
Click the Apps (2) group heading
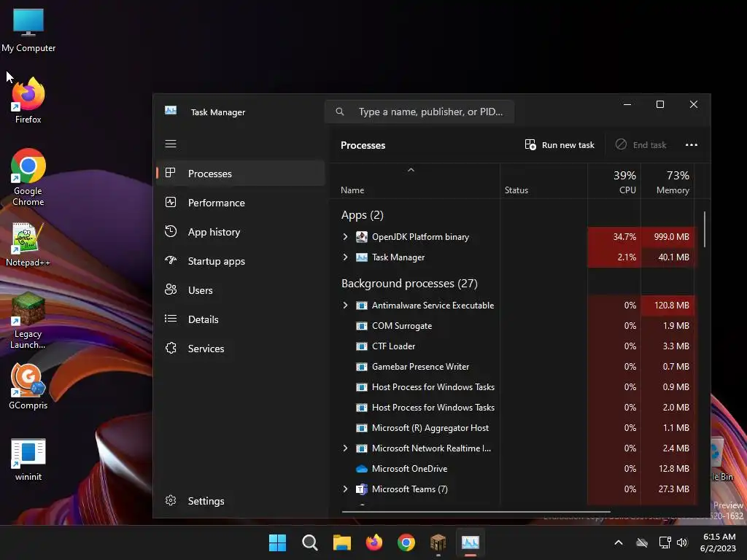click(362, 215)
